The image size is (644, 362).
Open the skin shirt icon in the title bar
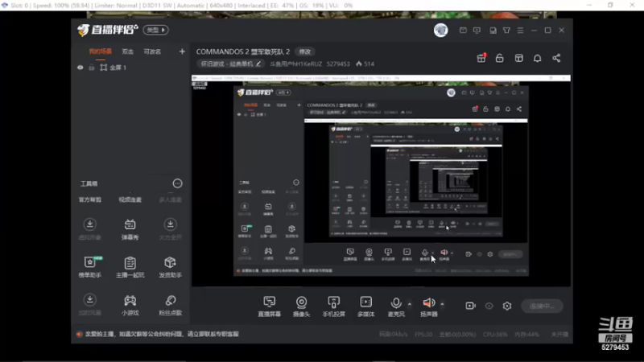[506, 31]
